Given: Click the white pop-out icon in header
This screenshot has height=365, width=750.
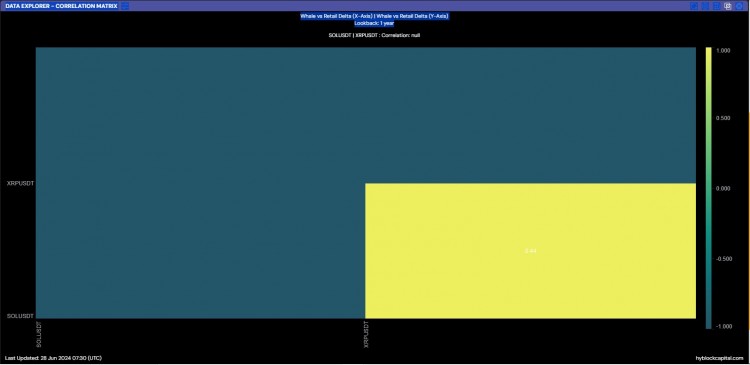Looking at the screenshot, I should coord(728,6).
